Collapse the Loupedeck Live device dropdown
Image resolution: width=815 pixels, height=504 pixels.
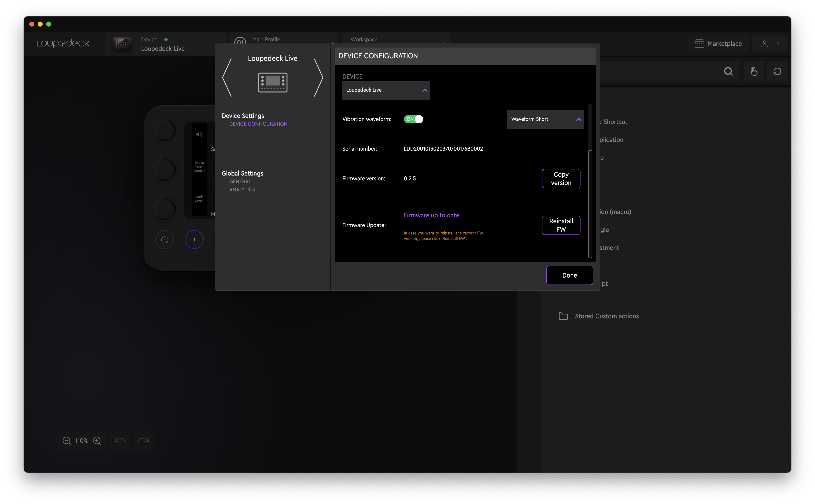point(425,90)
